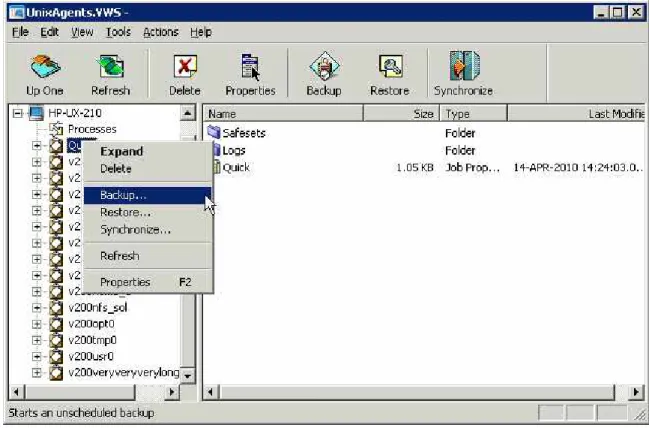This screenshot has width=649, height=428.
Task: Open Properties from the toolbar
Action: 250,67
